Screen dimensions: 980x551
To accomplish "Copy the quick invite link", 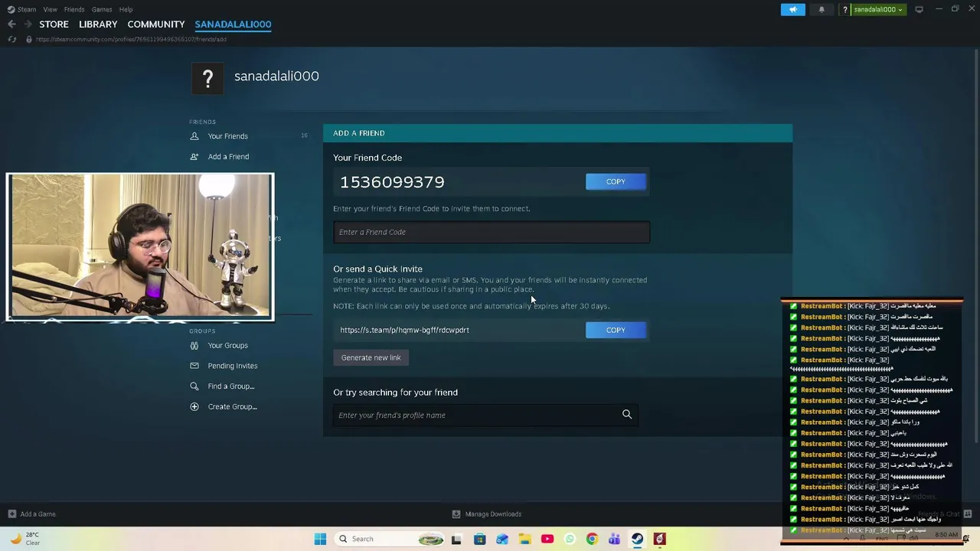I will (x=616, y=330).
